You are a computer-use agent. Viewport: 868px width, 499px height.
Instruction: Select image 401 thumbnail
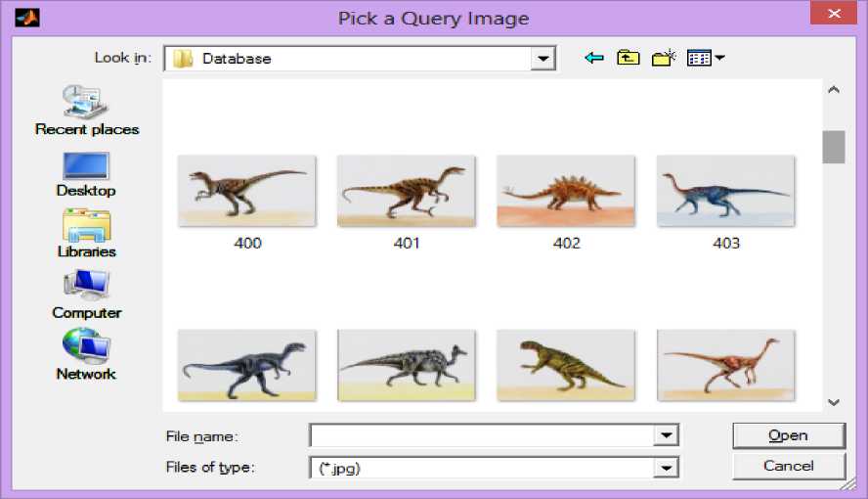(407, 192)
